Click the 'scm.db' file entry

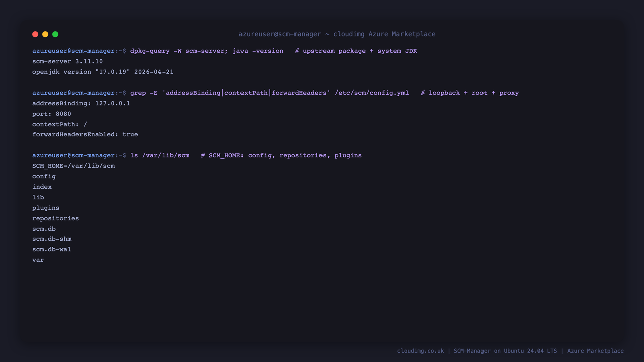coord(44,229)
